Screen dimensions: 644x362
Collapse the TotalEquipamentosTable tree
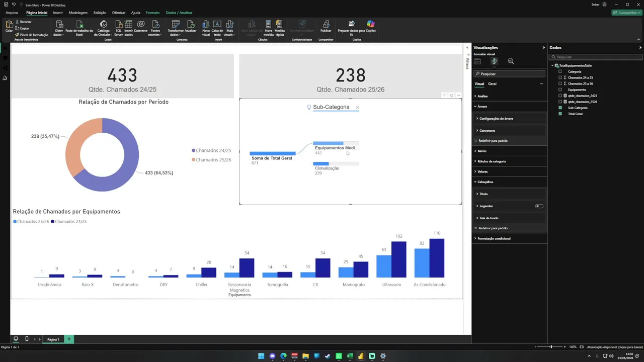click(552, 65)
